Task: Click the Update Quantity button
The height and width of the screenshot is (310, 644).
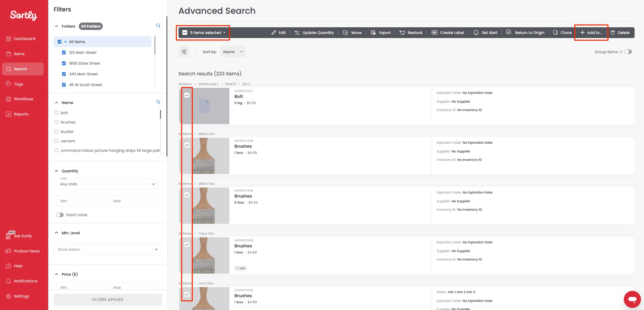Action: tap(314, 33)
